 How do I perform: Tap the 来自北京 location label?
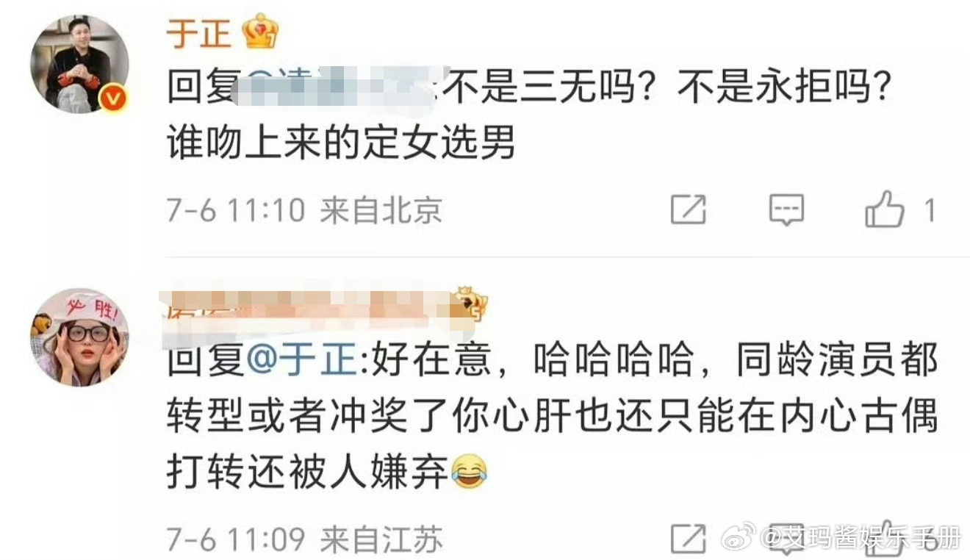[381, 211]
